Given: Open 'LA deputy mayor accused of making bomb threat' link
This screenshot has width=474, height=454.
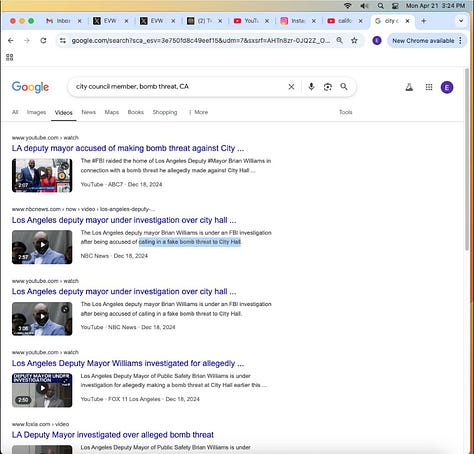Looking at the screenshot, I should pos(128,148).
